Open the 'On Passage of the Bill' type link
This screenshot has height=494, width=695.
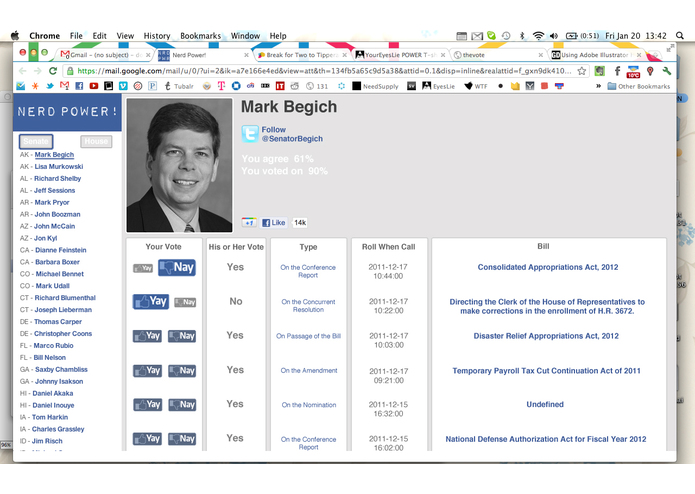pyautogui.click(x=308, y=336)
